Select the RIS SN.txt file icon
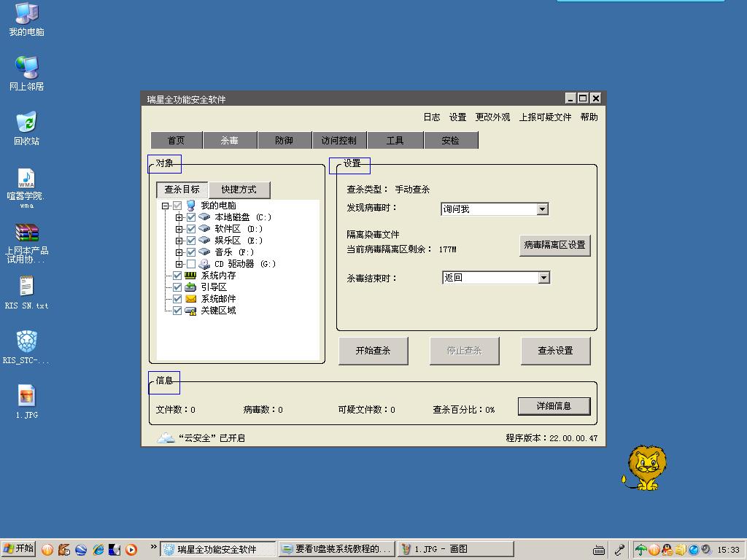The image size is (747, 560). [x=27, y=292]
